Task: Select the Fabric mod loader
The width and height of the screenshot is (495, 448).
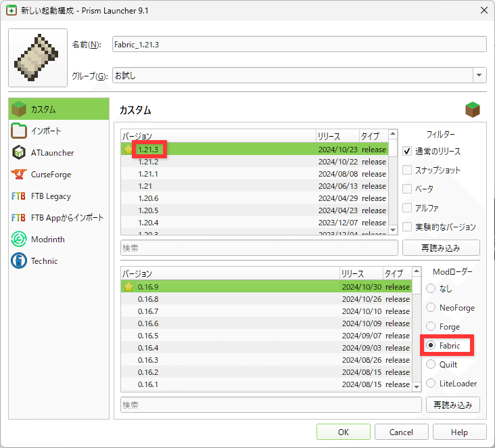Action: click(x=431, y=345)
